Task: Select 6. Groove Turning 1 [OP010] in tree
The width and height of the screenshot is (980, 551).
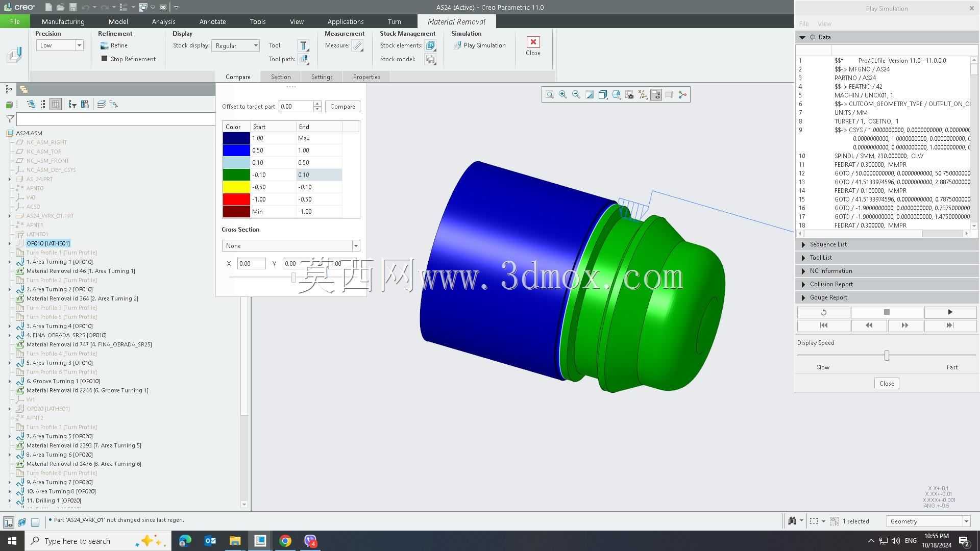Action: pos(63,381)
